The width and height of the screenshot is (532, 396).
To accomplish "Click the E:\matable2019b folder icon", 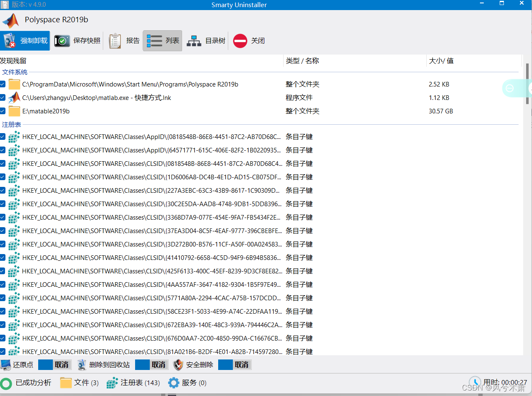I will [x=15, y=111].
